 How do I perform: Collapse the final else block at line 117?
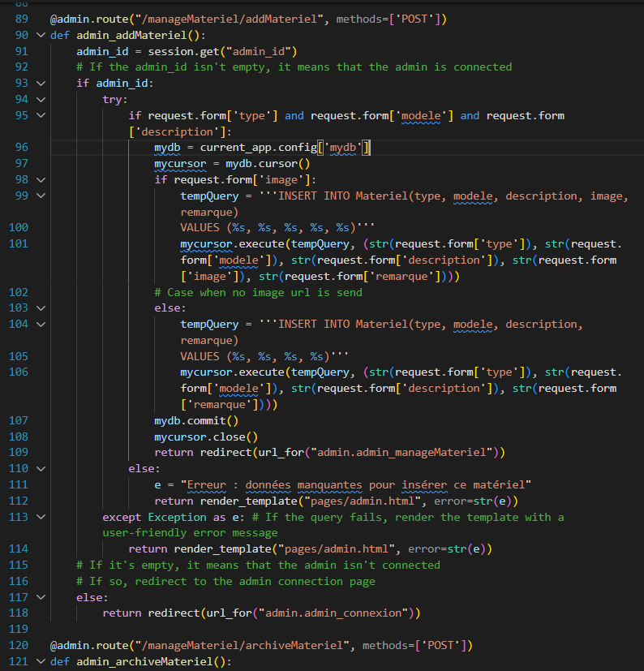pyautogui.click(x=41, y=597)
